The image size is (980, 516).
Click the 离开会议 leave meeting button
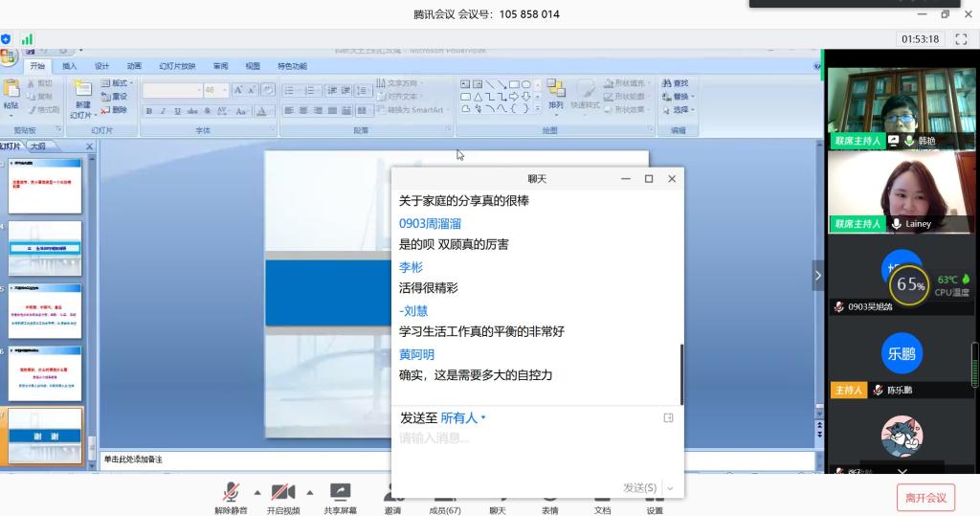[x=925, y=498]
